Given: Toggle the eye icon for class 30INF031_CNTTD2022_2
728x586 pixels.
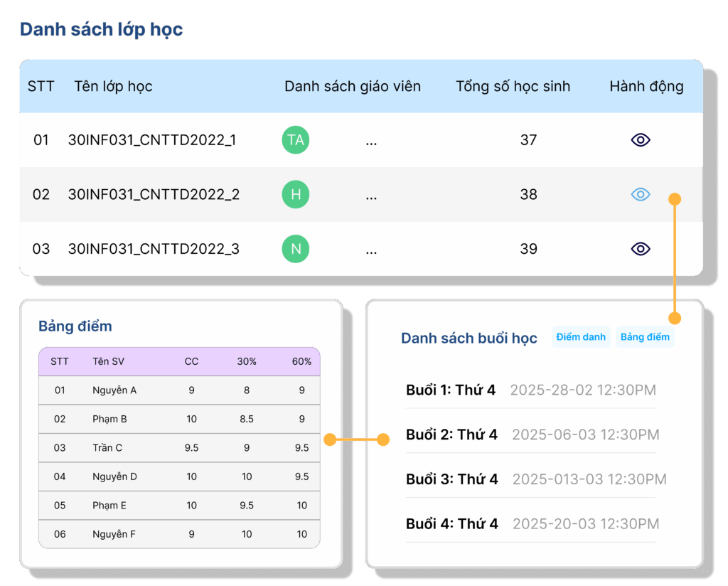Looking at the screenshot, I should coord(641,194).
